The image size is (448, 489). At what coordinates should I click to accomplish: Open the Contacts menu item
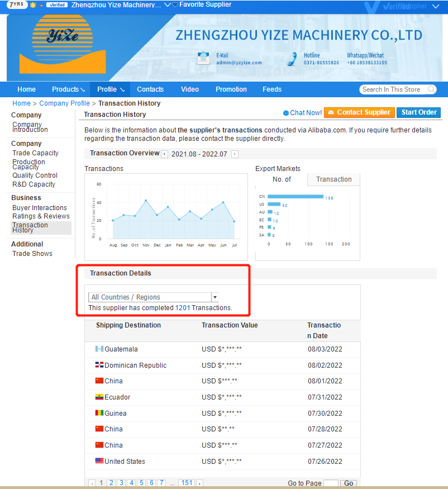click(150, 89)
